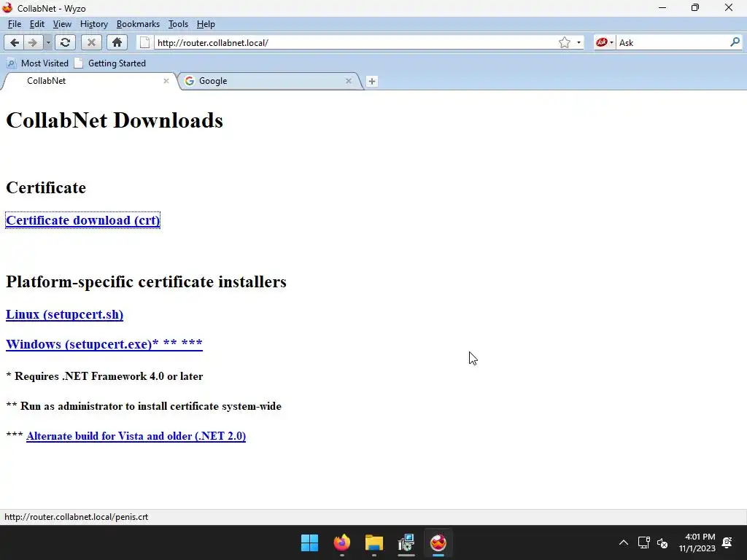Click the 'Requires .NET Framework 4.0 or later' note
747x560 pixels.
pyautogui.click(x=104, y=376)
